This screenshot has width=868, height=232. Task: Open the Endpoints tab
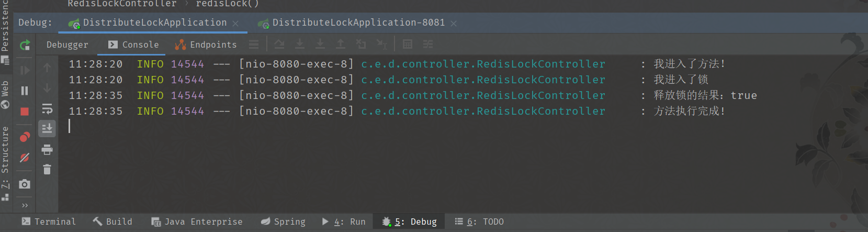(x=206, y=45)
